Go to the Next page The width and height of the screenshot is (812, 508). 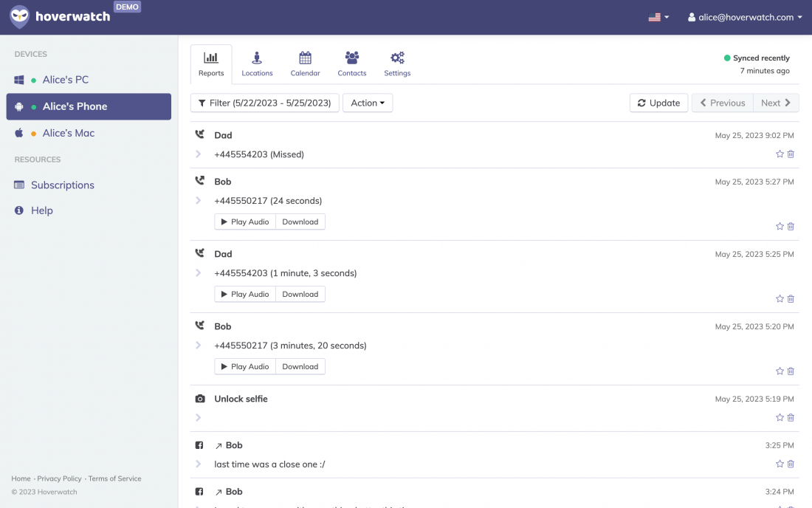(x=776, y=103)
